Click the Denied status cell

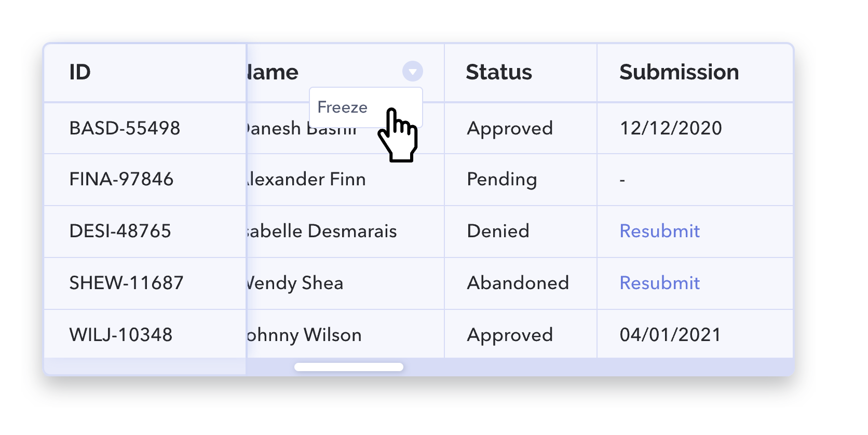pyautogui.click(x=521, y=232)
